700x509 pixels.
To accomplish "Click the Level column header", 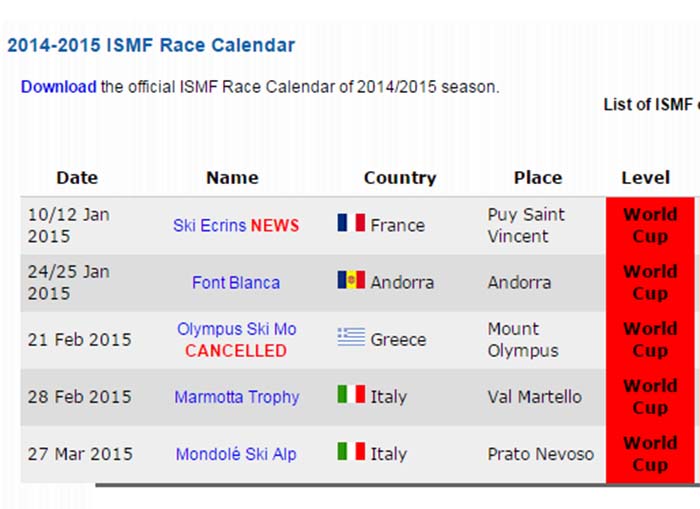I will point(645,178).
